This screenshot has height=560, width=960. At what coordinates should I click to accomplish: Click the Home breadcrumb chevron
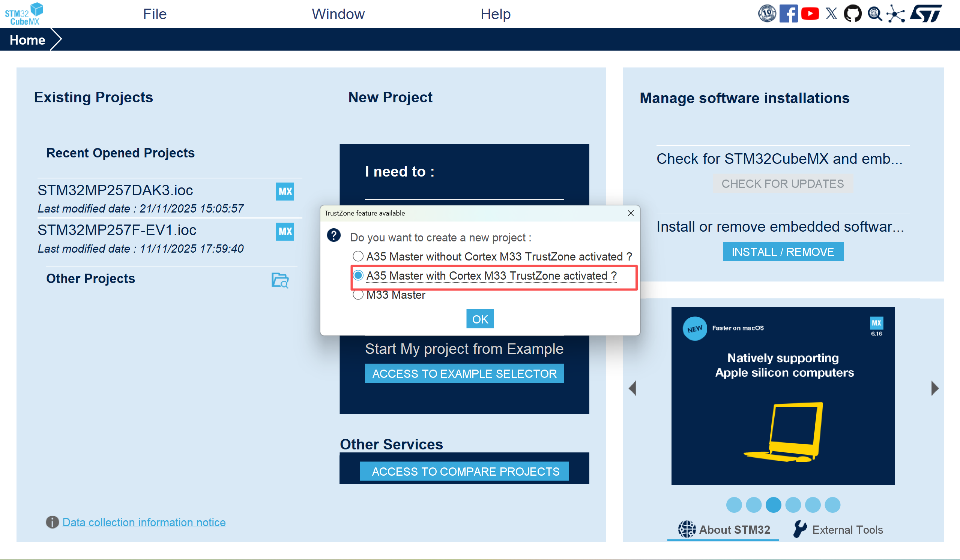coord(56,39)
